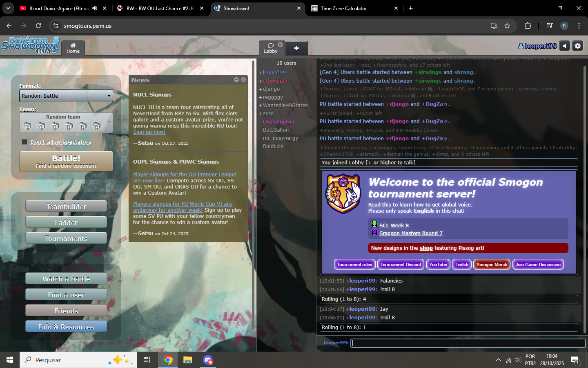Open the Random Battle format dropdown
Screen dimensions: 588x368
[x=66, y=96]
